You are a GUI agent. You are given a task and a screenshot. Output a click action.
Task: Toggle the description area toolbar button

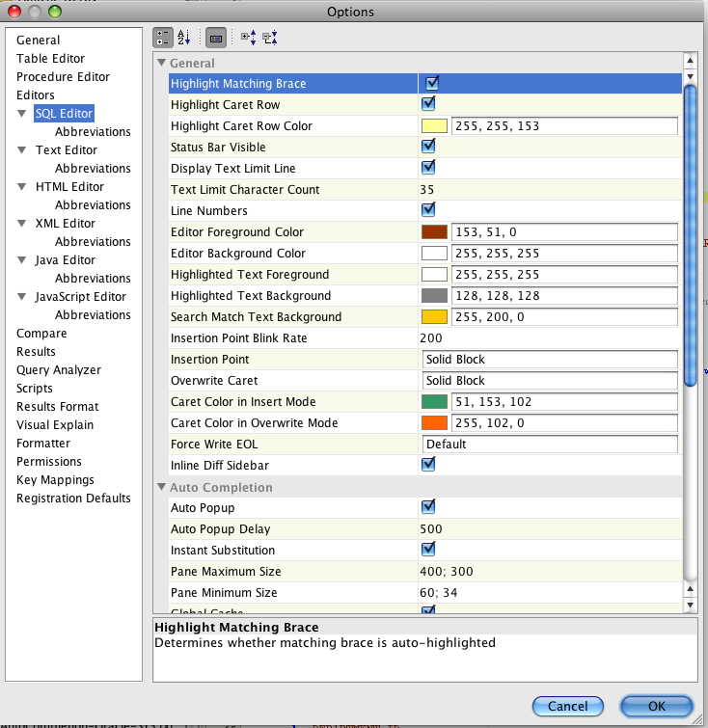point(216,38)
